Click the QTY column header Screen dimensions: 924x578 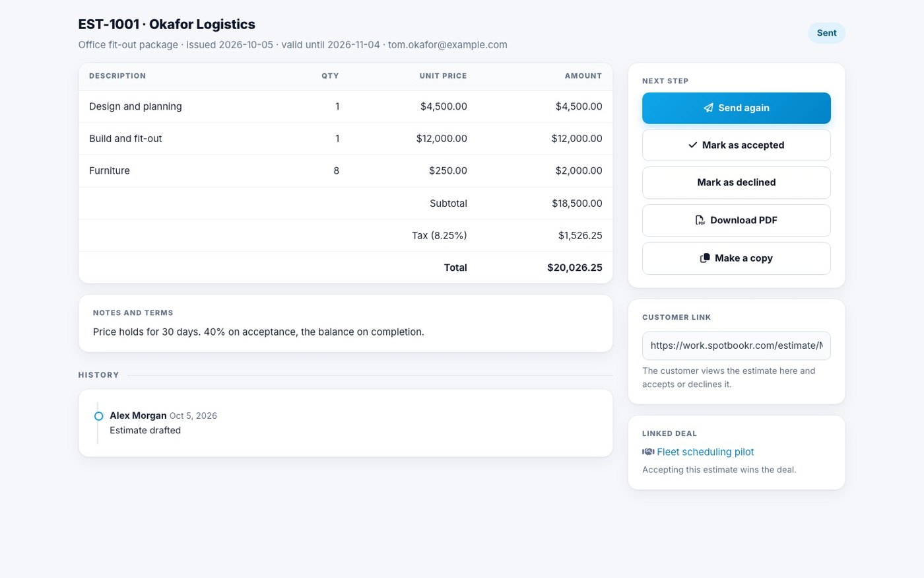coord(330,76)
